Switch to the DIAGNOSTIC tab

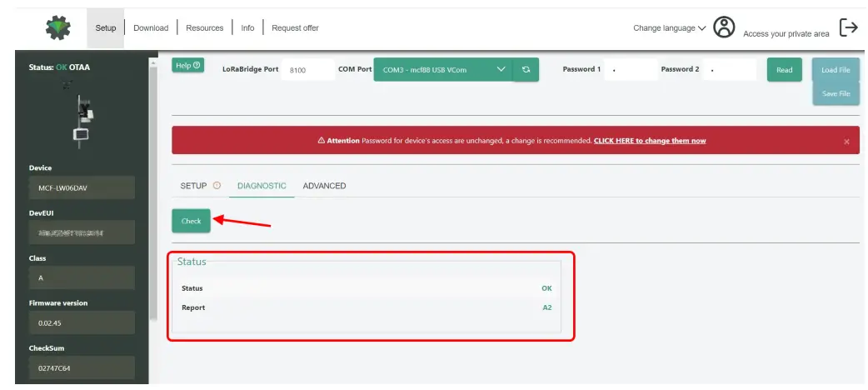(262, 186)
